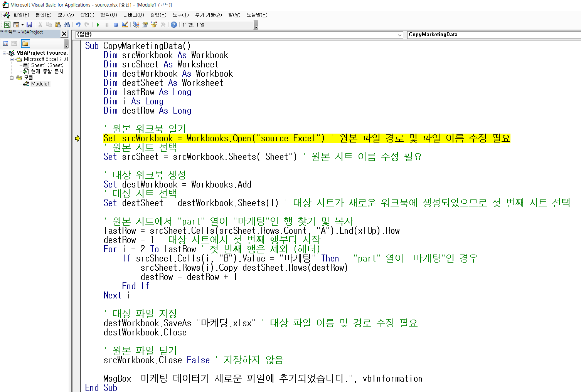This screenshot has height=392, width=581.
Task: Toggle Design Mode icon
Action: click(x=125, y=25)
